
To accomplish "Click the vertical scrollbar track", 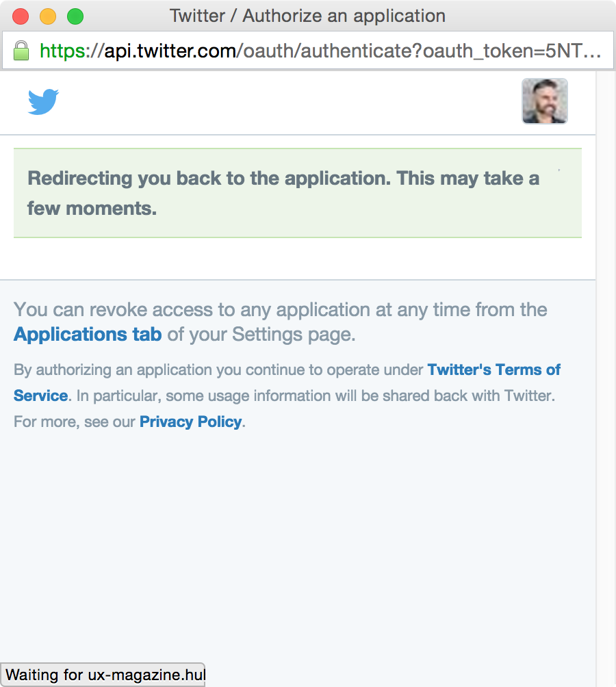I will [606, 379].
